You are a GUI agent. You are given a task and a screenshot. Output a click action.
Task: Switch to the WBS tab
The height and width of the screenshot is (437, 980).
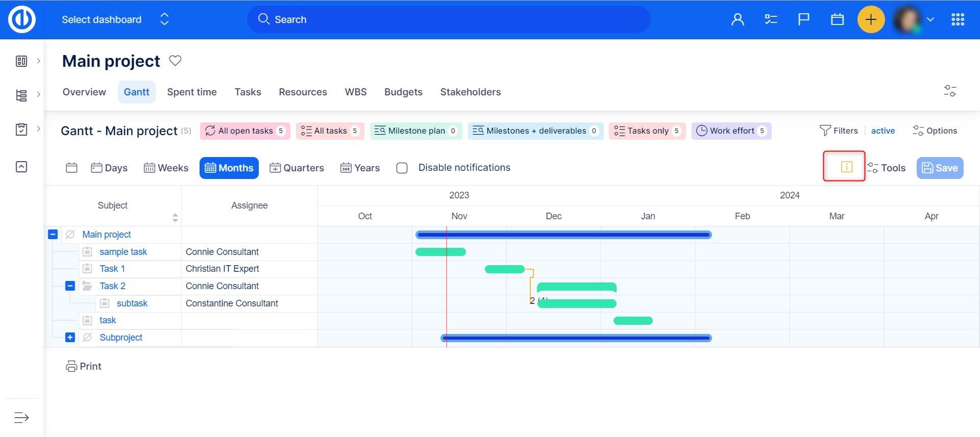click(355, 92)
